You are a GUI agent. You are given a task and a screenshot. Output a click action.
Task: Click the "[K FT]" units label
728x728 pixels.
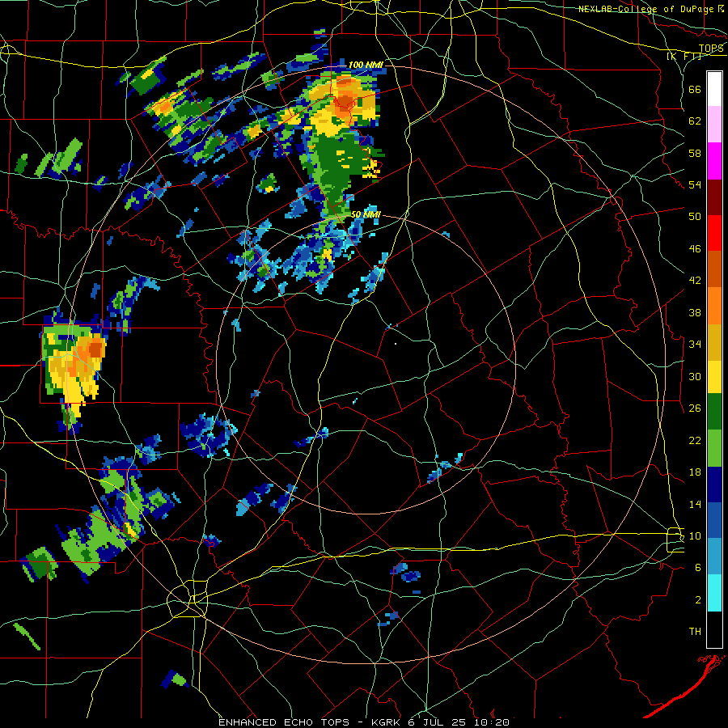684,56
